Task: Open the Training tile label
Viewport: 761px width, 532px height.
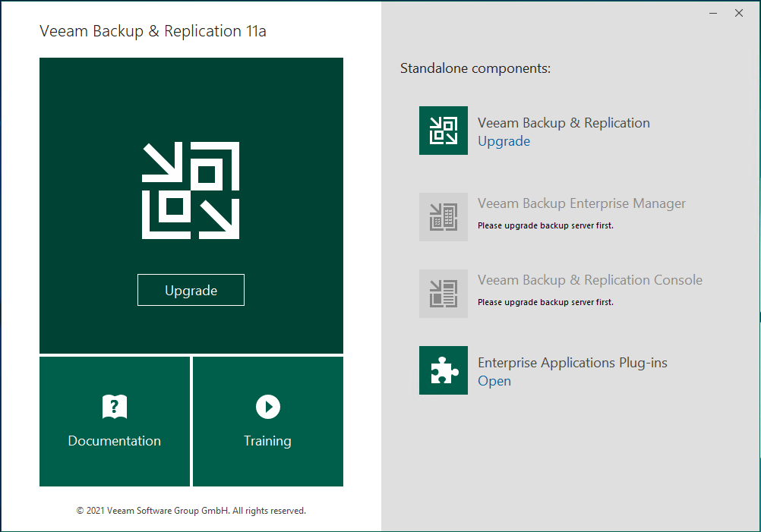Action: click(267, 441)
